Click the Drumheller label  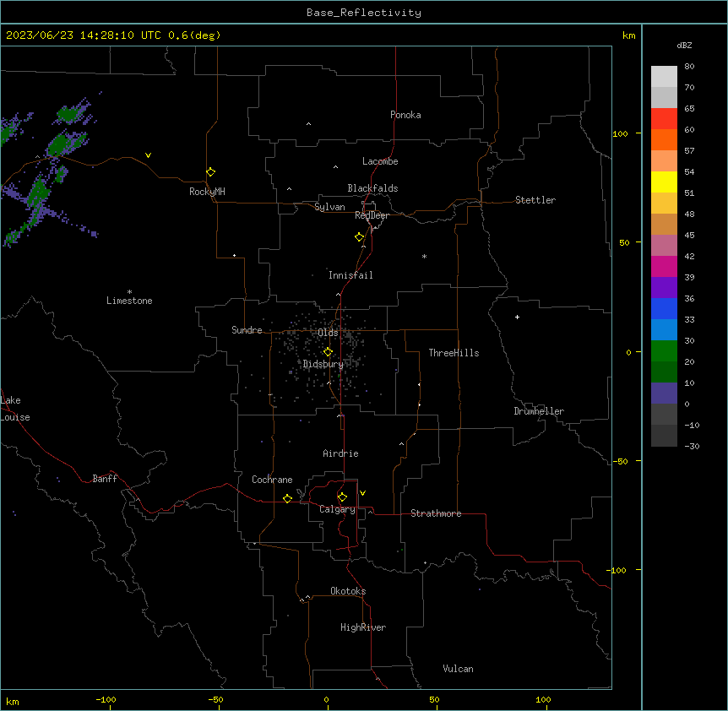[x=539, y=411]
